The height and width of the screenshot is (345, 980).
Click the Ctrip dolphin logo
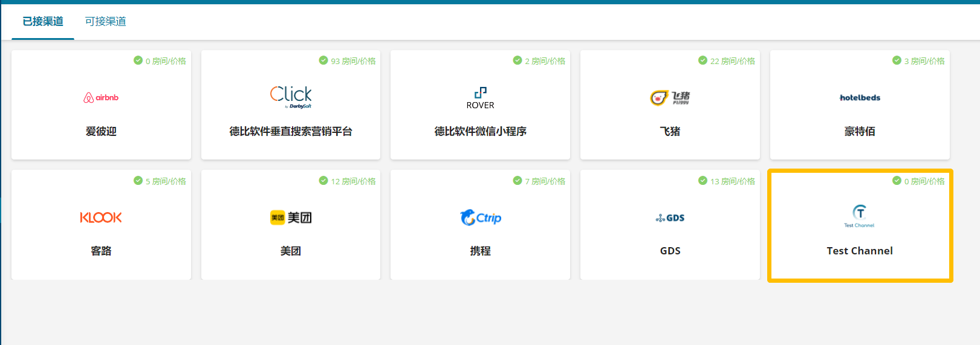(481, 218)
